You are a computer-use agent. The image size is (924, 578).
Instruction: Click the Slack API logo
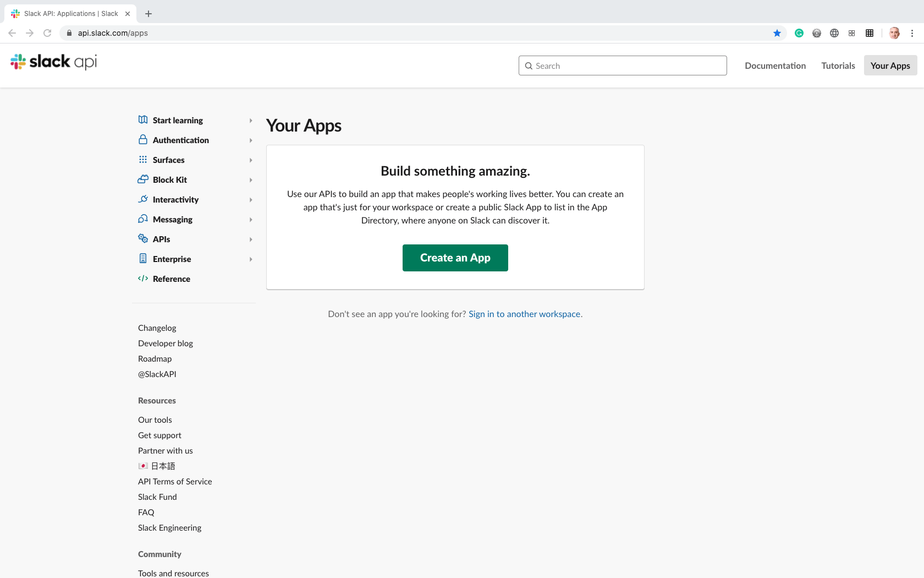[53, 62]
